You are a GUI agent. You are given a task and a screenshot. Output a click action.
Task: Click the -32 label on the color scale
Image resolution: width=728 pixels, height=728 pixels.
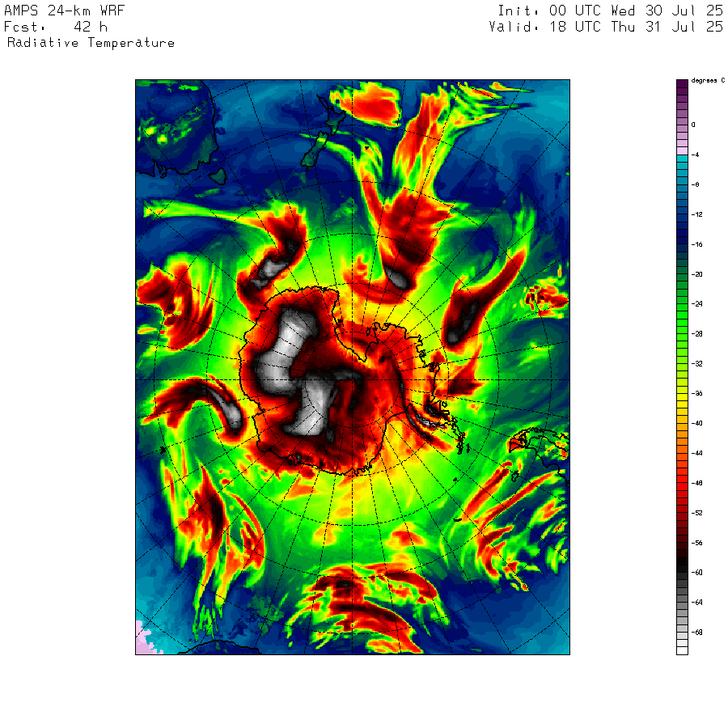(x=697, y=363)
